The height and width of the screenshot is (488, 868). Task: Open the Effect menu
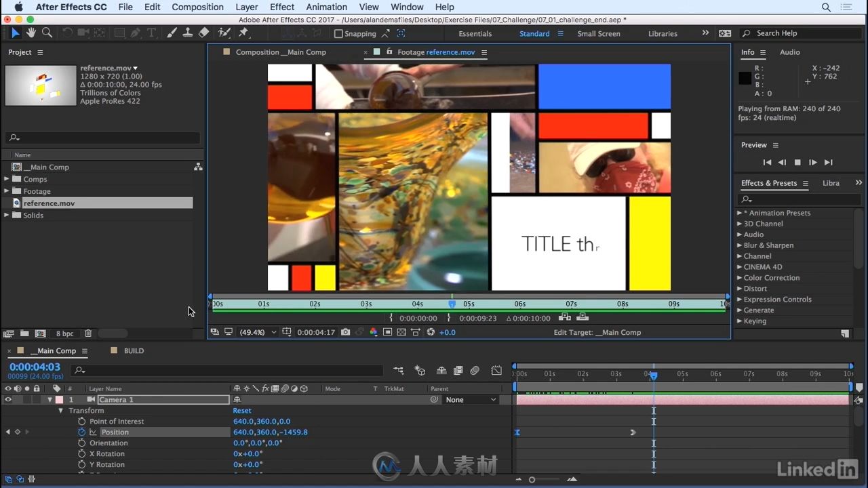tap(282, 7)
